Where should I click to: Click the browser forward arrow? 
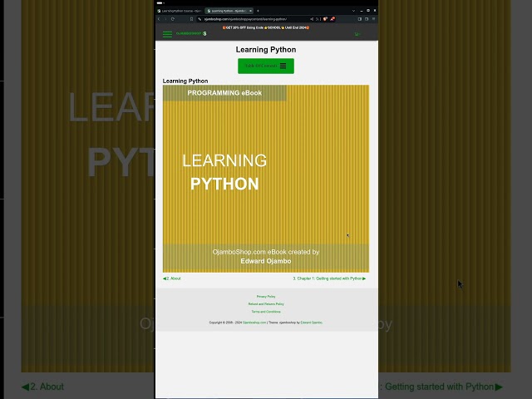pos(165,19)
